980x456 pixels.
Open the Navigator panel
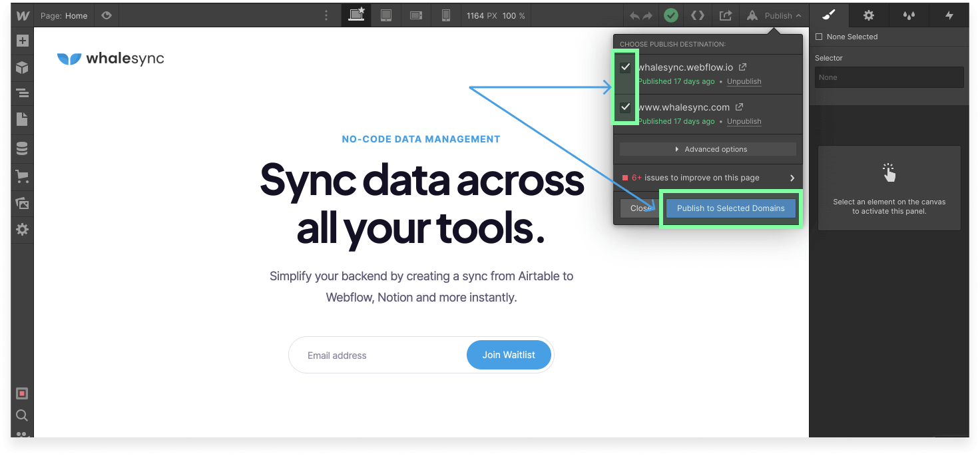(22, 93)
